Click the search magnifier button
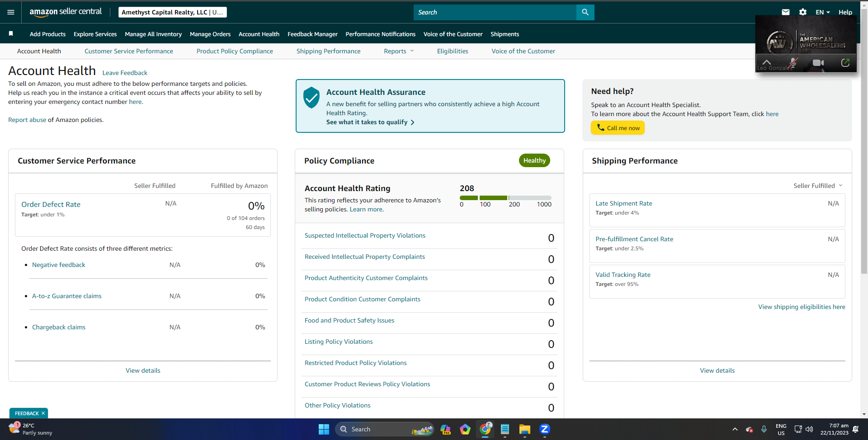This screenshot has height=440, width=868. click(x=585, y=12)
